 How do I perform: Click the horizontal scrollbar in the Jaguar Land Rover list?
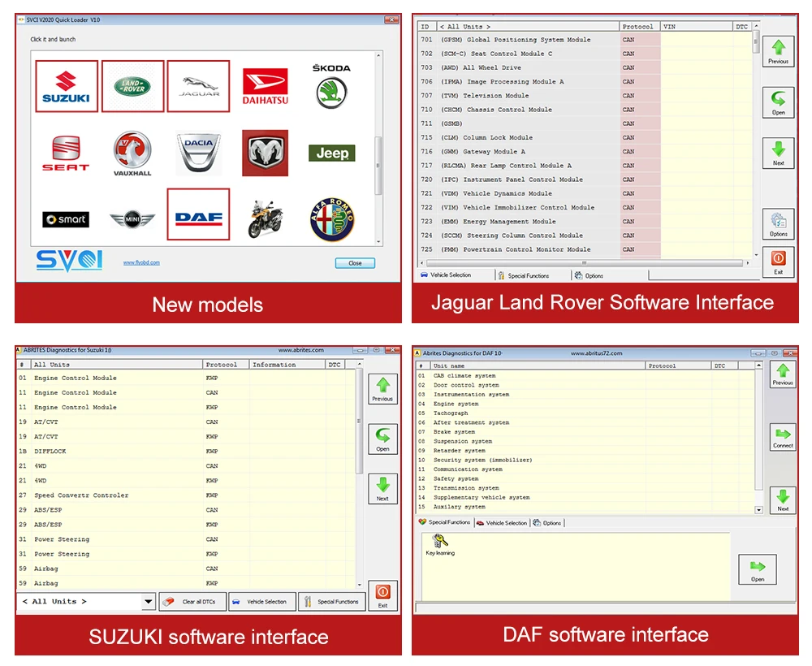584,263
